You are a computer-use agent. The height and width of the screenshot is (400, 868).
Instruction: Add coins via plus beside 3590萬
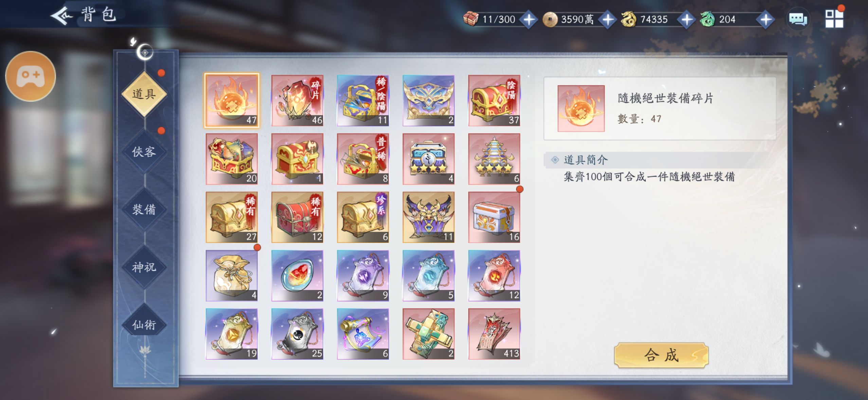pos(608,19)
